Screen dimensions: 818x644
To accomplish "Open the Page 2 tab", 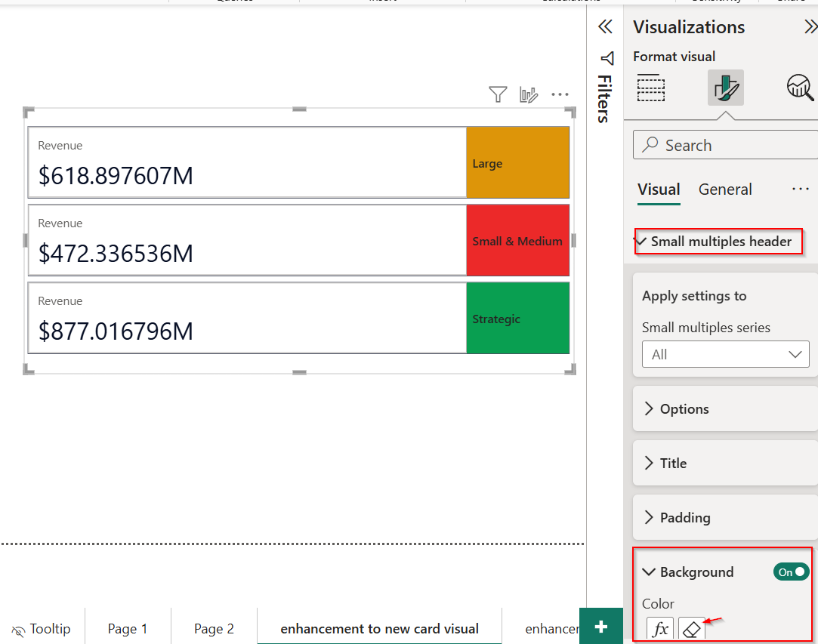I will click(x=214, y=629).
